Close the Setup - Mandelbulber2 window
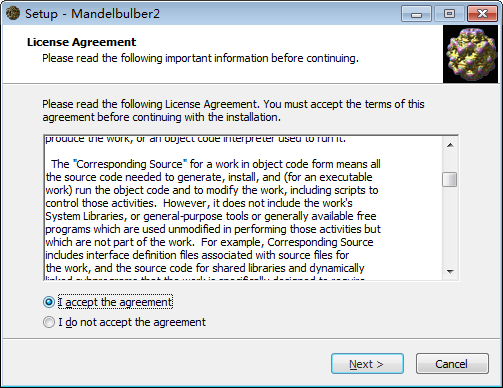Viewport: 503px width, 388px height. point(482,14)
